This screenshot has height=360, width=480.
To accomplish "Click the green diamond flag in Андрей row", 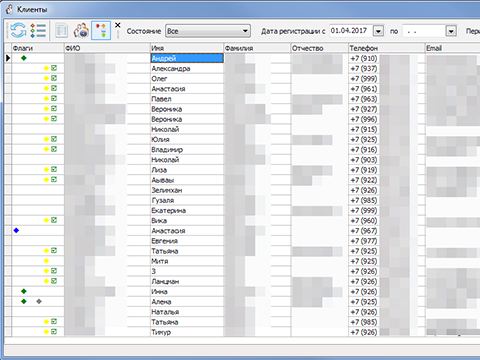I will [24, 58].
